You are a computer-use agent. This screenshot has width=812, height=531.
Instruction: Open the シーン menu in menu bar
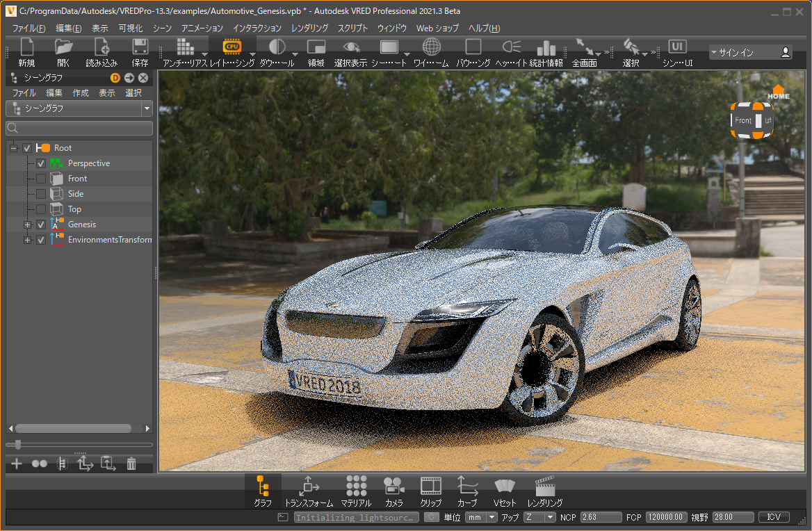(162, 28)
